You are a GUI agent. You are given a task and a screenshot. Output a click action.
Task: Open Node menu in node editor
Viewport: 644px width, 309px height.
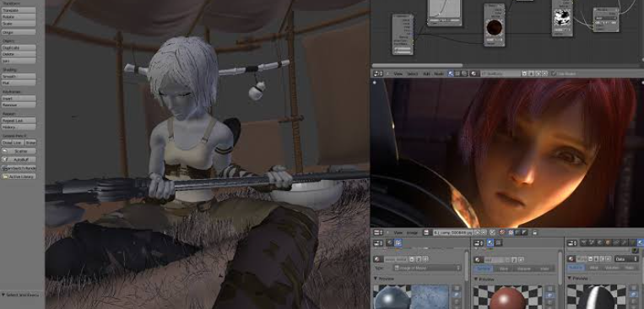click(439, 73)
